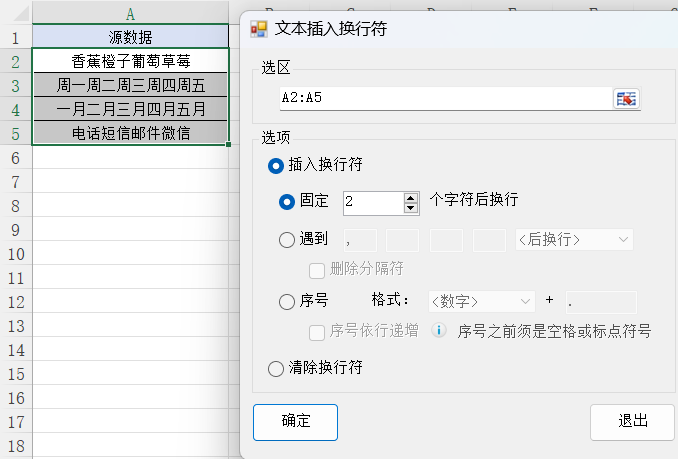678x459 pixels.
Task: Click the dialog title icon of 文本插入换行符
Action: (x=259, y=29)
